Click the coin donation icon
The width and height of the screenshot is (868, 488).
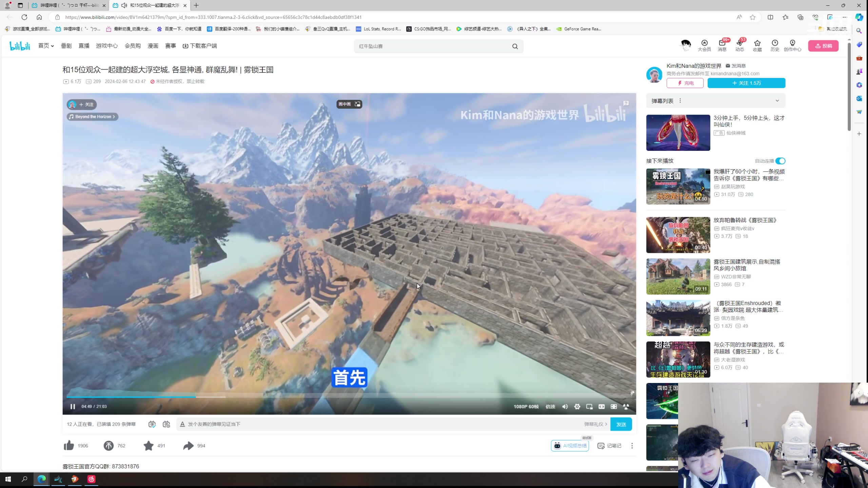click(x=108, y=446)
